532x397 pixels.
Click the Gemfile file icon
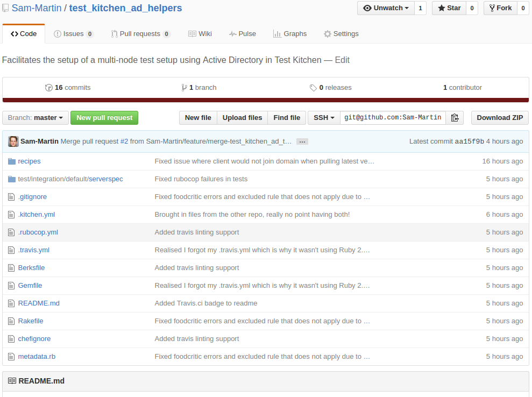point(11,285)
